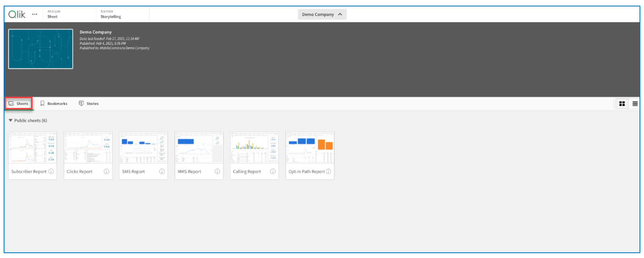Show info for Calling Report
Screen dimensions: 644x258
pyautogui.click(x=273, y=171)
